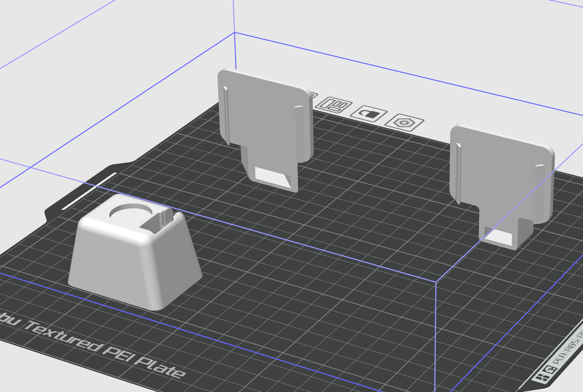Toggle the plate lock icon
Image resolution: width=583 pixels, height=392 pixels.
click(369, 113)
